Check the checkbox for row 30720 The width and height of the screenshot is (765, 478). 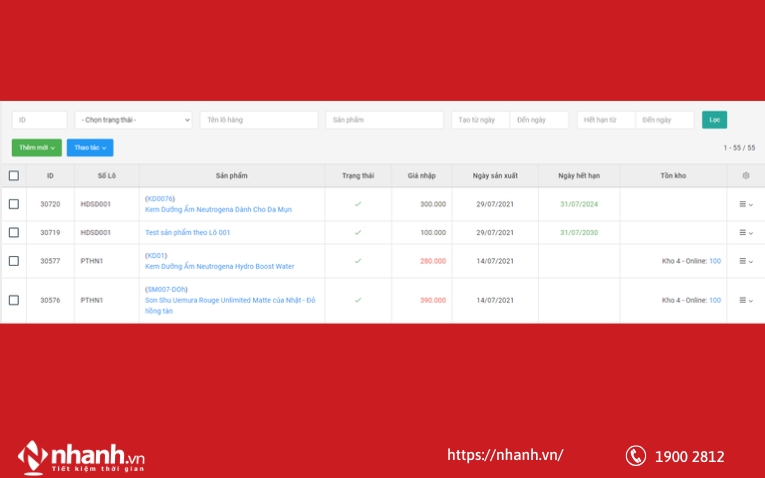pyautogui.click(x=14, y=204)
